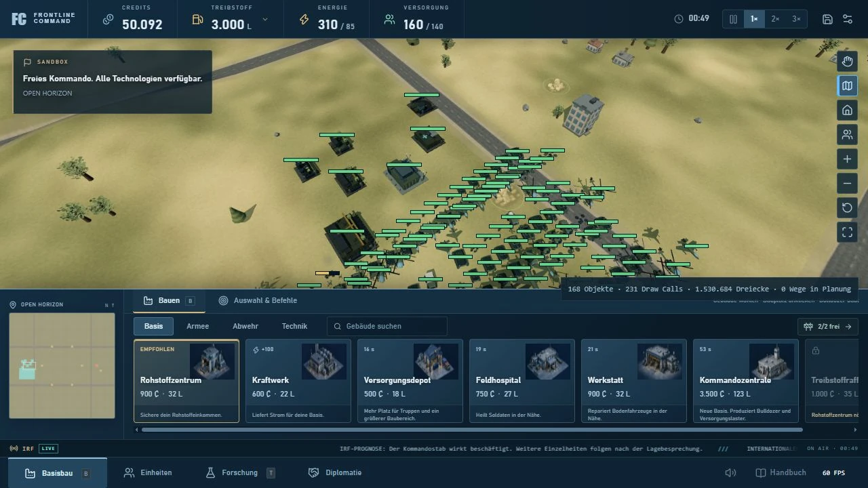This screenshot has height=488, width=868.
Task: Reset camera rotation icon
Action: pyautogui.click(x=847, y=208)
